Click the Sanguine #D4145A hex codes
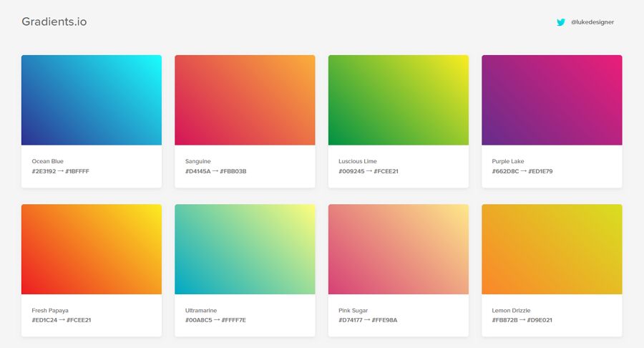Screen dimensions: 644x348 click(x=215, y=171)
